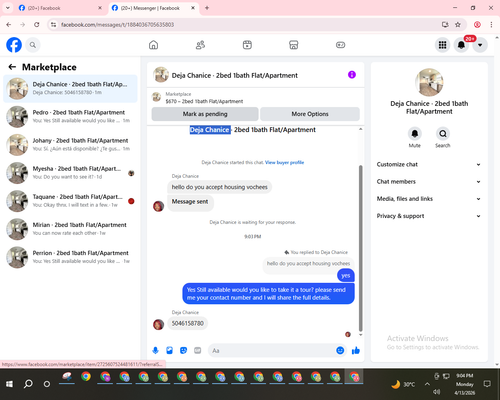Open the Friends icon in top navigation
The height and width of the screenshot is (400, 500).
[200, 45]
